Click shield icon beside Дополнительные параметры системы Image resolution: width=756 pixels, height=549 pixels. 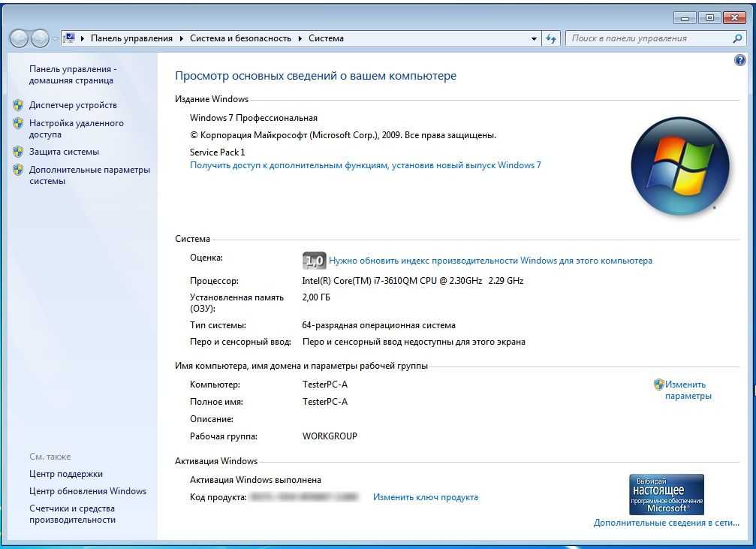(18, 169)
